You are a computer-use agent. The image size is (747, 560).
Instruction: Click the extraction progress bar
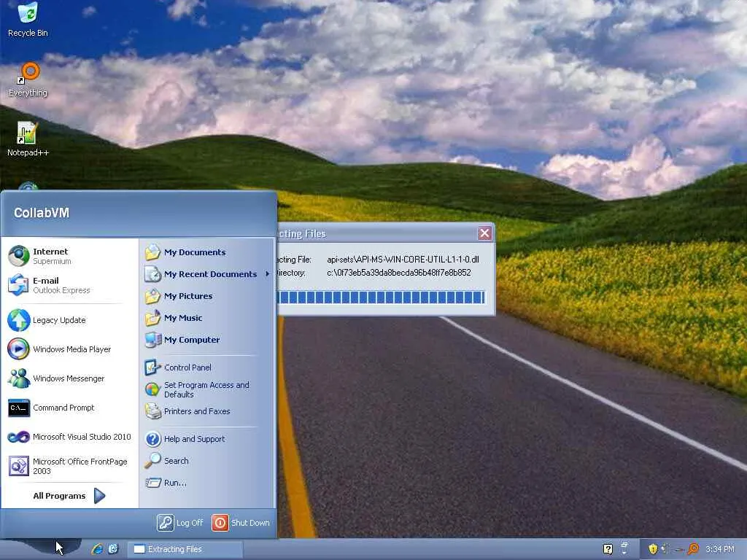(x=381, y=297)
